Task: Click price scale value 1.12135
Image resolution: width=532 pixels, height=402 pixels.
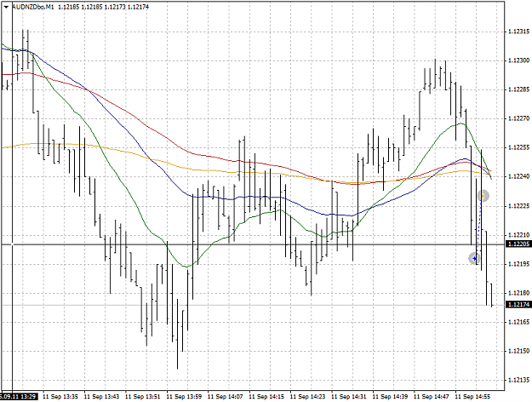Action: (x=518, y=380)
